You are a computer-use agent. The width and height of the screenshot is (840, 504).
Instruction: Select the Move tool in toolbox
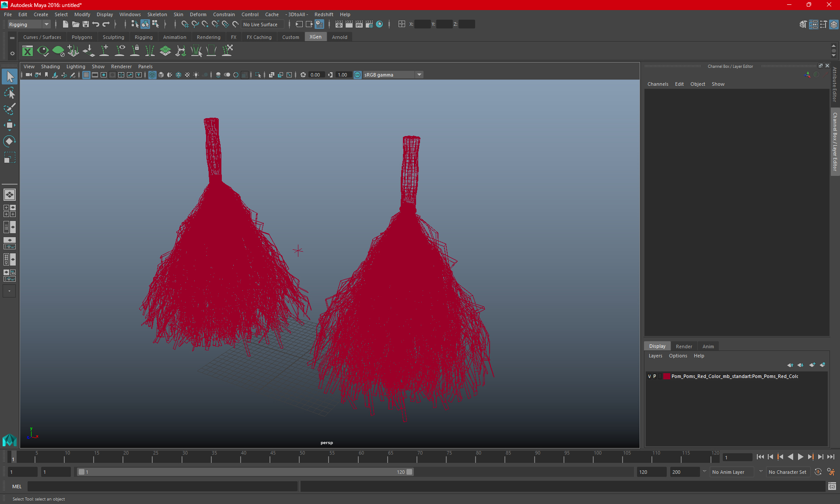tap(9, 125)
